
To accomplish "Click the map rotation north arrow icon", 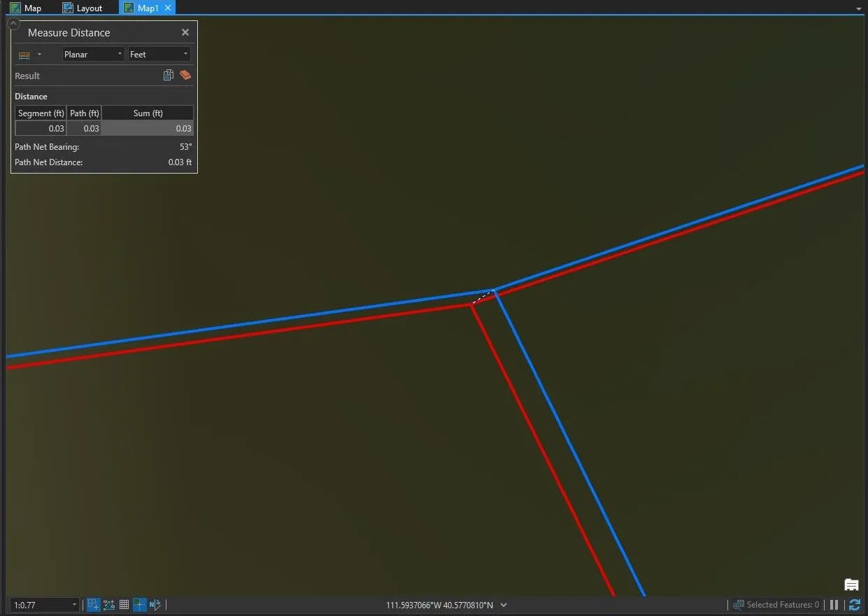I will click(x=155, y=605).
